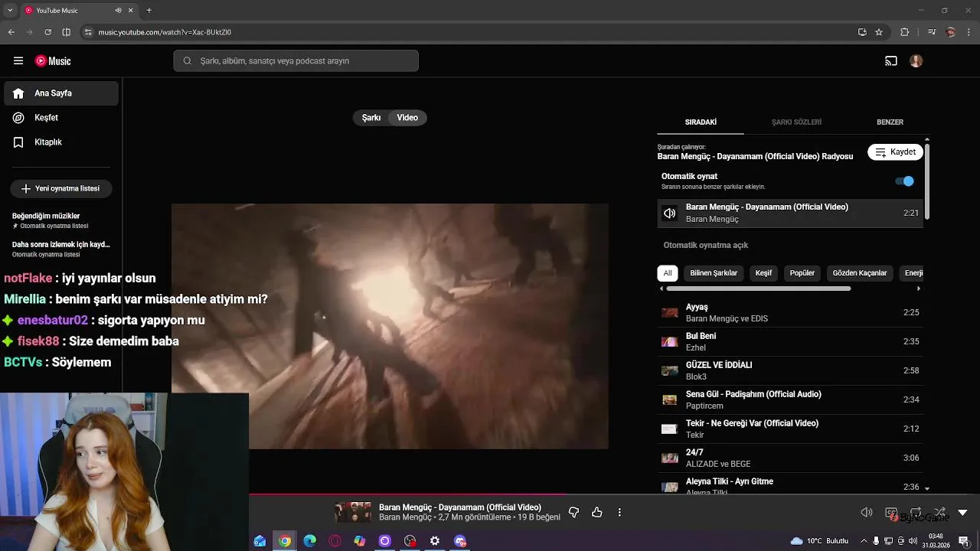Click the Ayyaş thumbnail in queue
The image size is (980, 551).
click(x=670, y=312)
